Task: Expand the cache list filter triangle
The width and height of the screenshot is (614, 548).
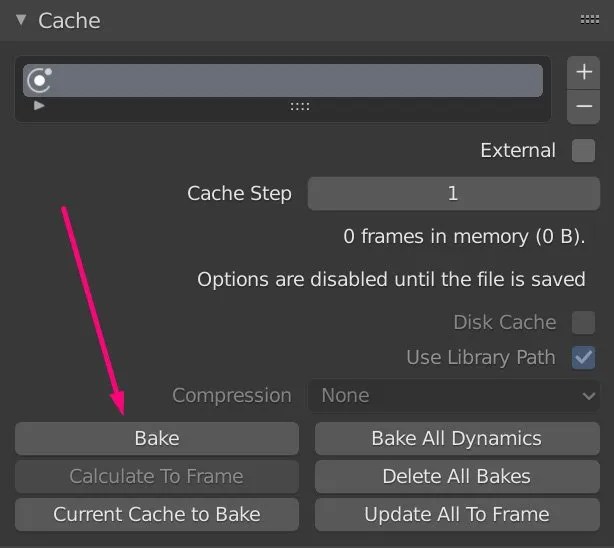Action: tap(40, 105)
